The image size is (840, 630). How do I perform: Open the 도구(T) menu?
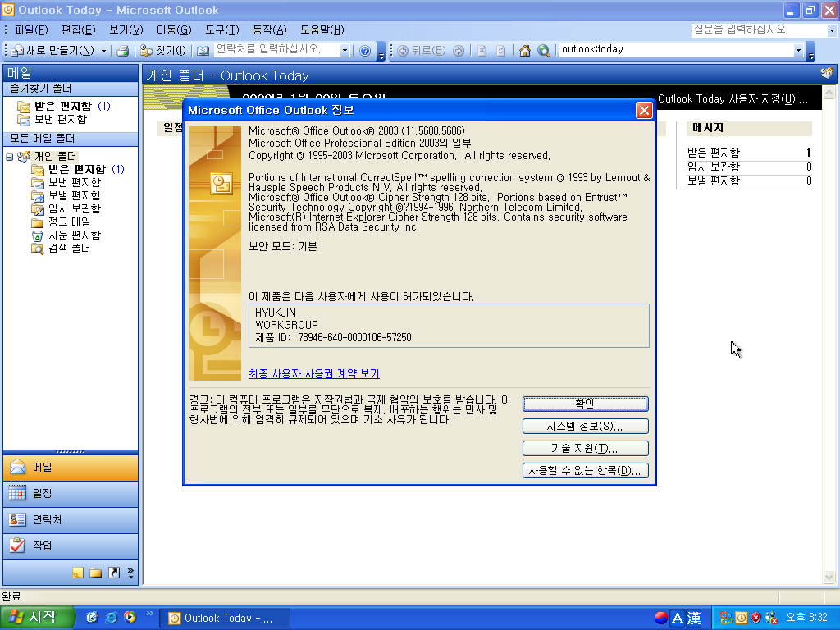[x=221, y=30]
